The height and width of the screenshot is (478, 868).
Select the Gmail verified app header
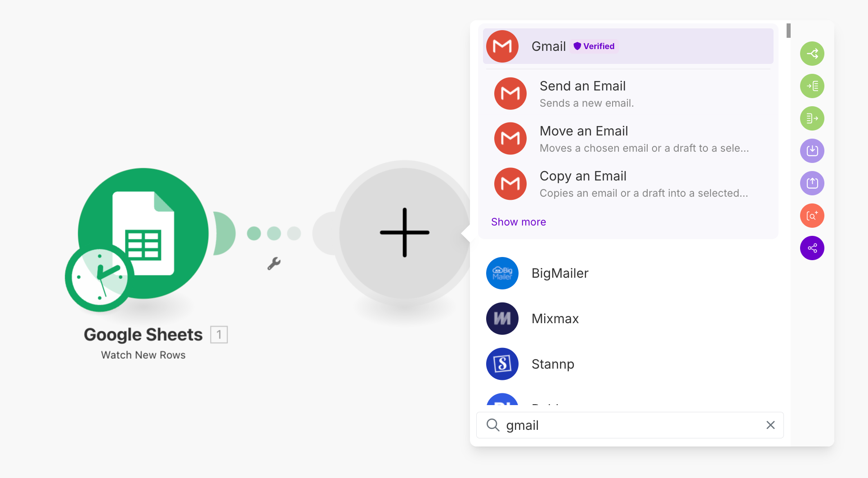(x=628, y=46)
